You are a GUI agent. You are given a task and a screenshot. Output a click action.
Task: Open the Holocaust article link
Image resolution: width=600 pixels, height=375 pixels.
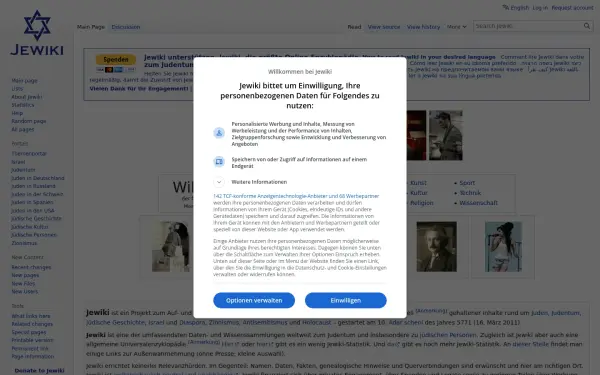pos(317,323)
